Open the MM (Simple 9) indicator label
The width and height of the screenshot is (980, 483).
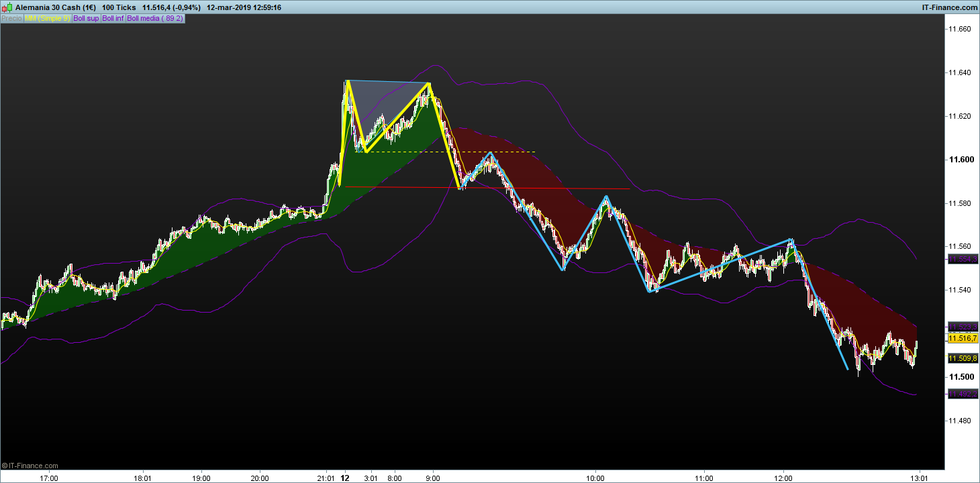pos(47,18)
